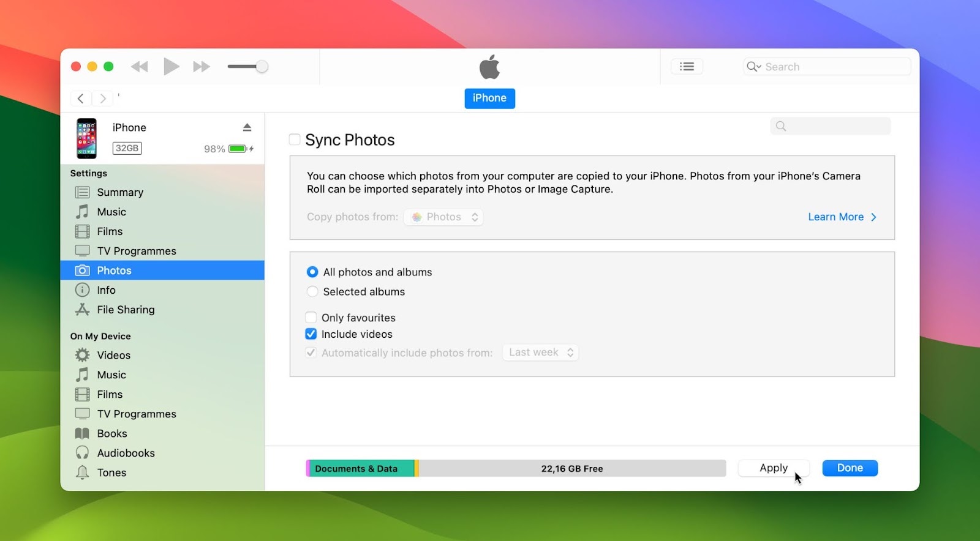Toggle Automatically include photos from checkbox

coord(311,353)
